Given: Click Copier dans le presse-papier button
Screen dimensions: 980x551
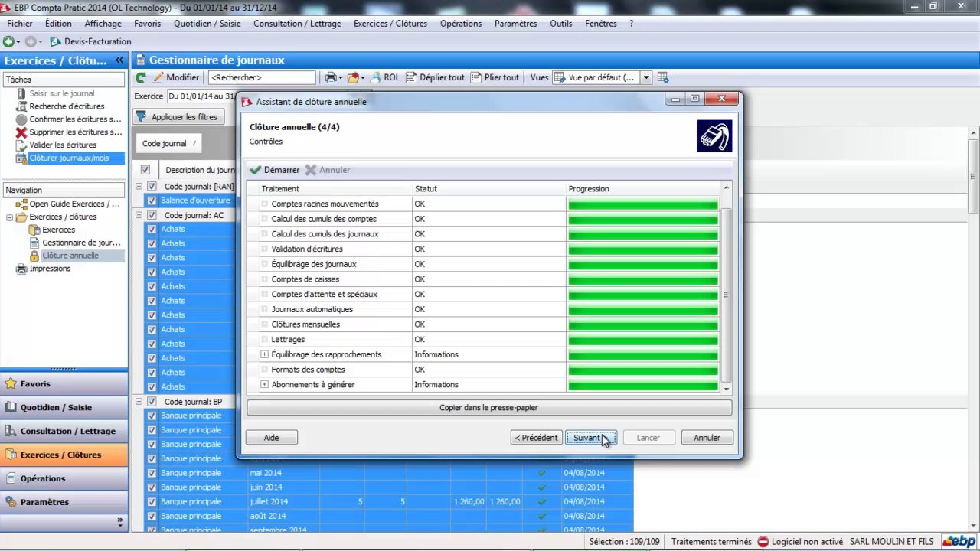Looking at the screenshot, I should [488, 408].
